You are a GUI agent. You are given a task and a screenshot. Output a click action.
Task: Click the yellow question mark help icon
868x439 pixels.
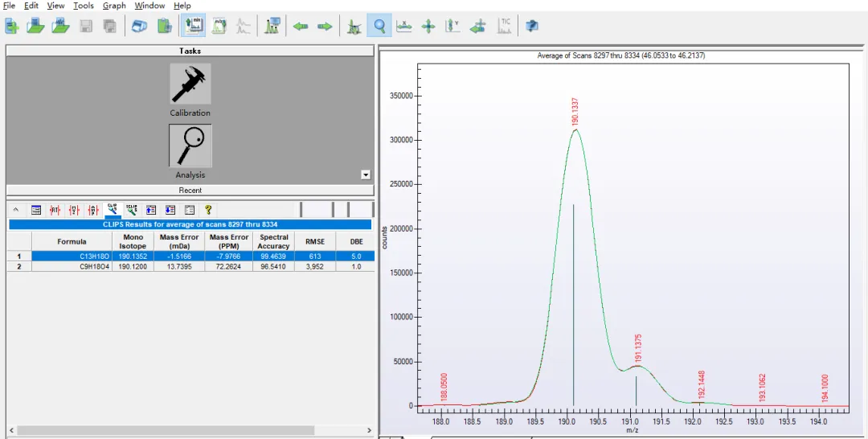tap(208, 210)
